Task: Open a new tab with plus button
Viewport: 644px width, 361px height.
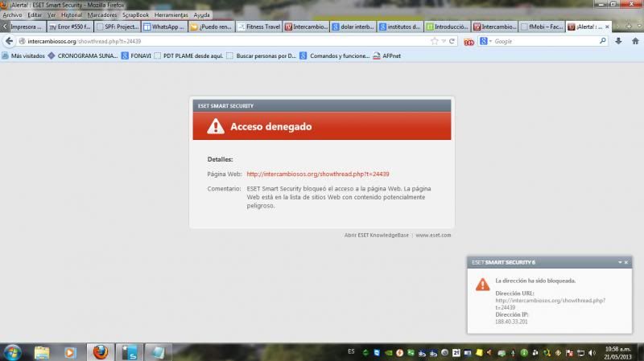Action: tap(629, 27)
